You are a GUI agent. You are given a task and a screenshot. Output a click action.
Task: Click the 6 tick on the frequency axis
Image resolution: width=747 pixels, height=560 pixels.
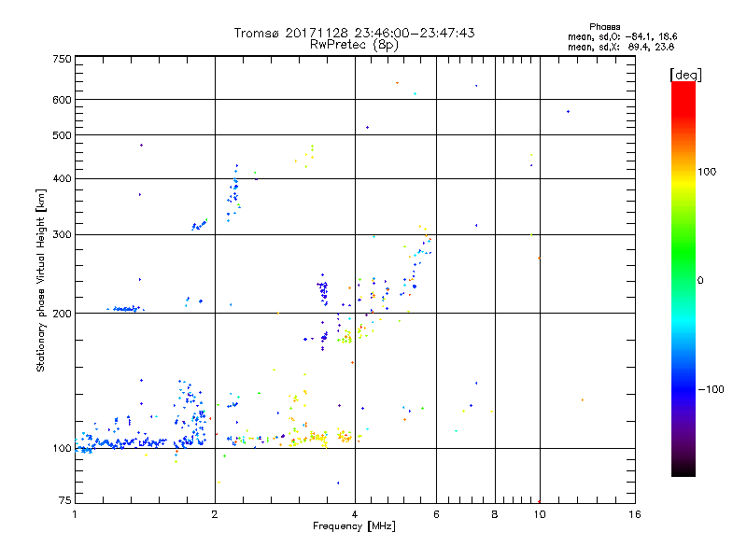(x=436, y=514)
